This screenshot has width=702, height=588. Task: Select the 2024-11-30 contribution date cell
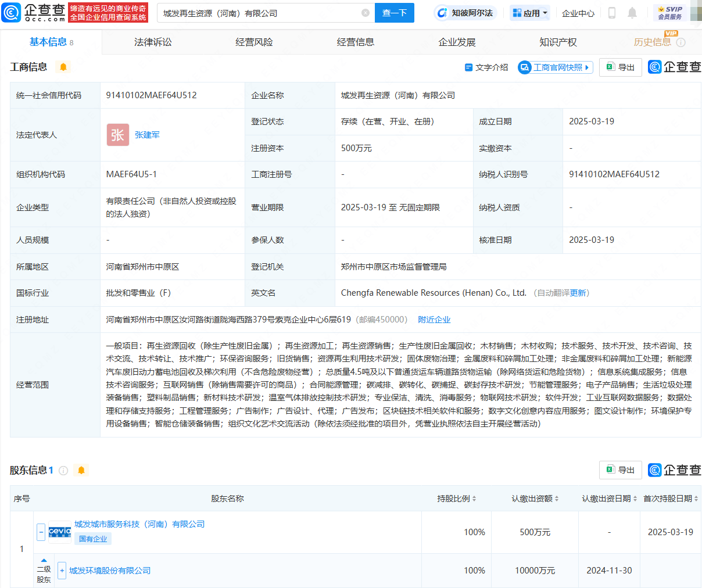coord(609,571)
